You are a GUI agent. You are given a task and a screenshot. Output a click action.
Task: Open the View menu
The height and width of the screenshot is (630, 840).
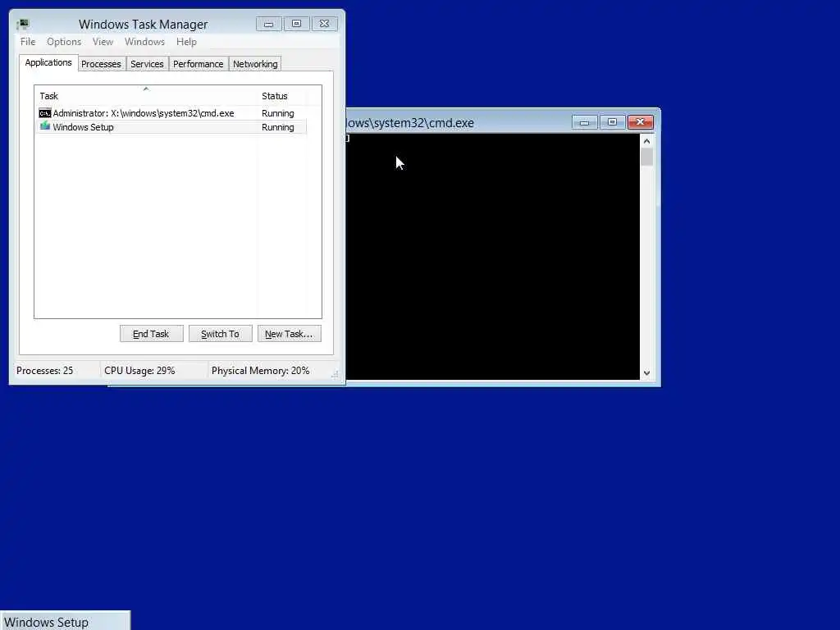[x=103, y=42]
